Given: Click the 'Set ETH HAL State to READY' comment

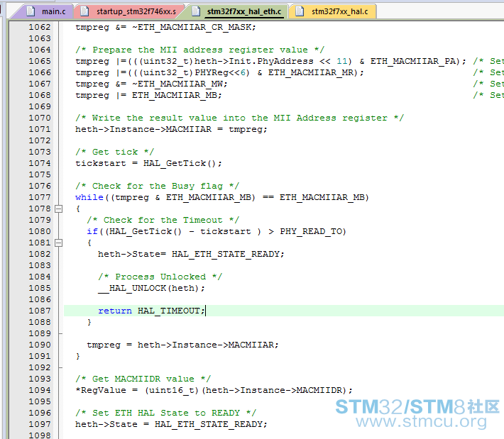Looking at the screenshot, I should tap(166, 413).
